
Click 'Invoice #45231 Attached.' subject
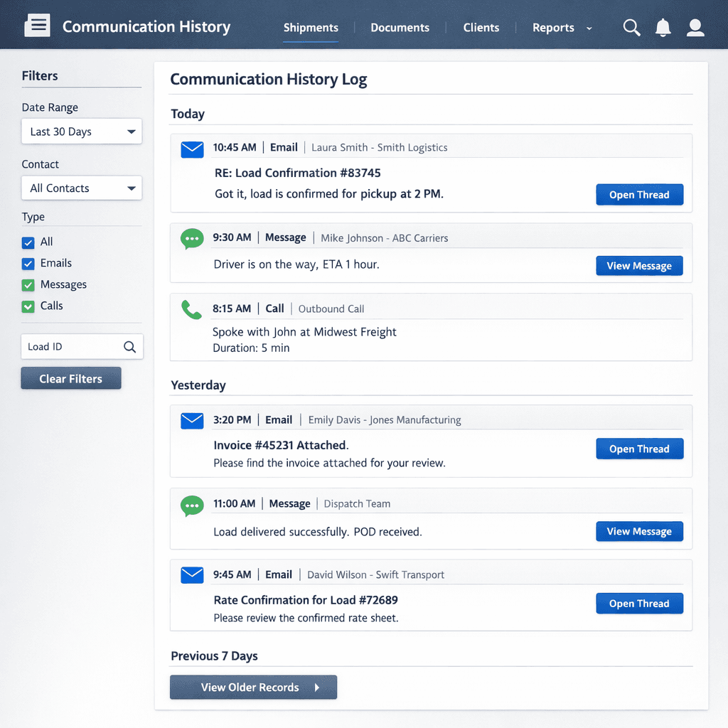(x=282, y=445)
